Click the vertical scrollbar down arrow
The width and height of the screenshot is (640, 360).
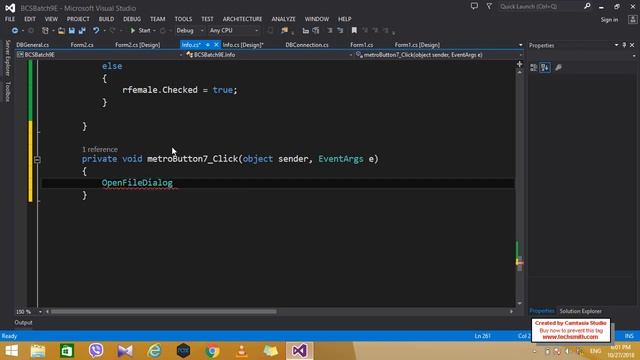(x=520, y=303)
